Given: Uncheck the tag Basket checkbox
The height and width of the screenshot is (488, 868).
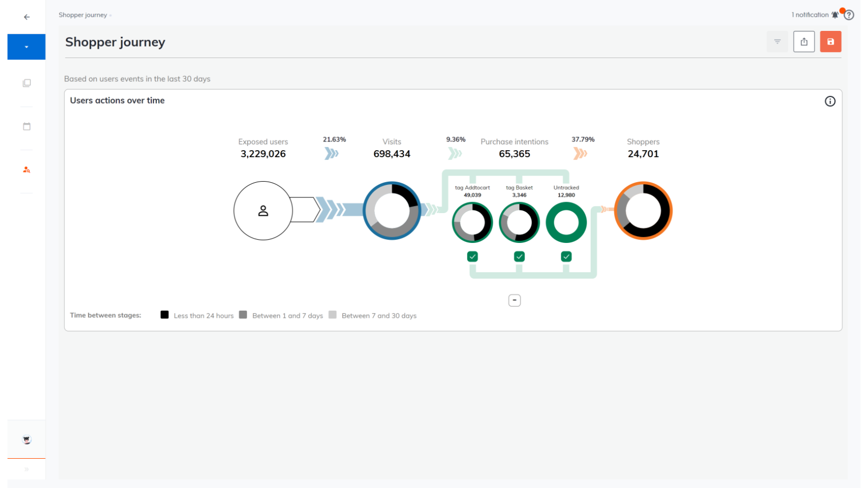Looking at the screenshot, I should pos(519,256).
